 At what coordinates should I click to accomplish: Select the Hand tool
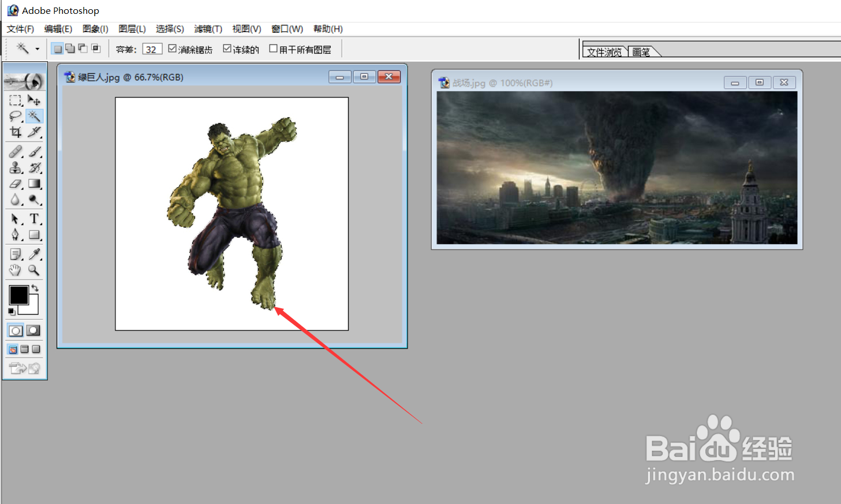[x=16, y=270]
